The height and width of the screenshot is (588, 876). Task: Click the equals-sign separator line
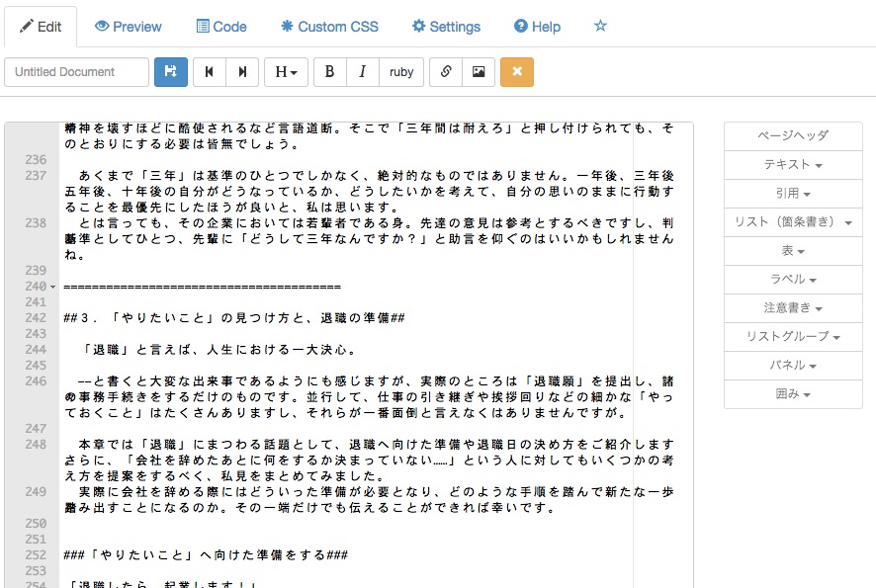pos(203,287)
